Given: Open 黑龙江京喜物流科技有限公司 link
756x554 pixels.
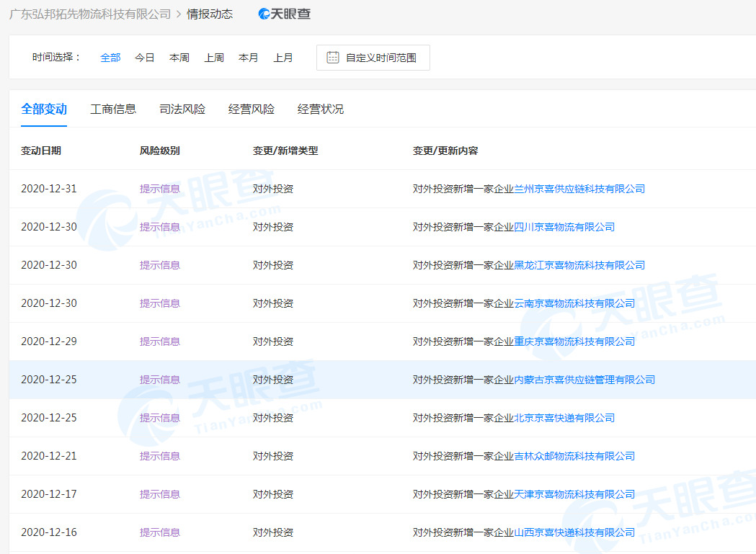Looking at the screenshot, I should 579,264.
